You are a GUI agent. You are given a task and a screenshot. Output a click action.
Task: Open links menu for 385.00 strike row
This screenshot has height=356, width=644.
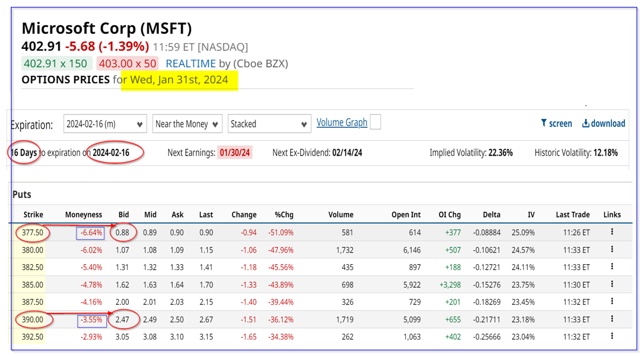click(x=611, y=284)
